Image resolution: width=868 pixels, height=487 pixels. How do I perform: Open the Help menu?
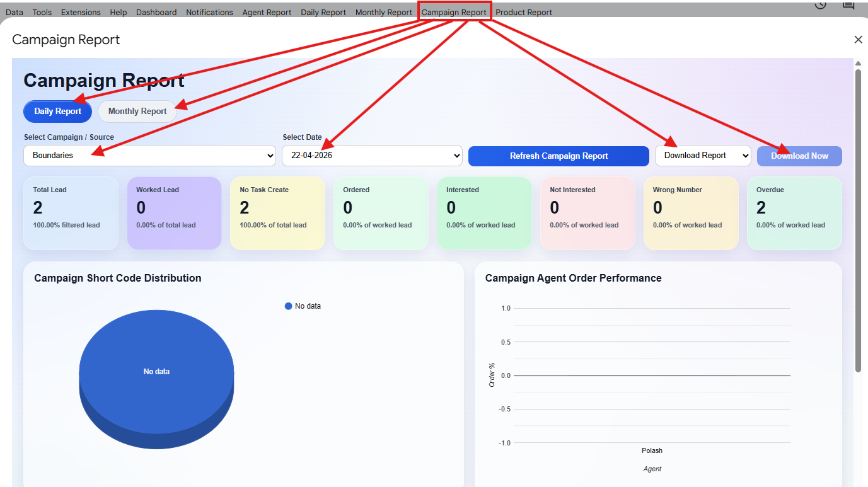[x=119, y=12]
